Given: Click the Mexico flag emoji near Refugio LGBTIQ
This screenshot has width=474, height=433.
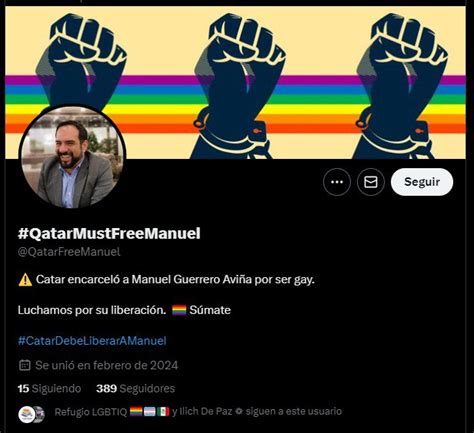Looking at the screenshot, I should pos(163,412).
